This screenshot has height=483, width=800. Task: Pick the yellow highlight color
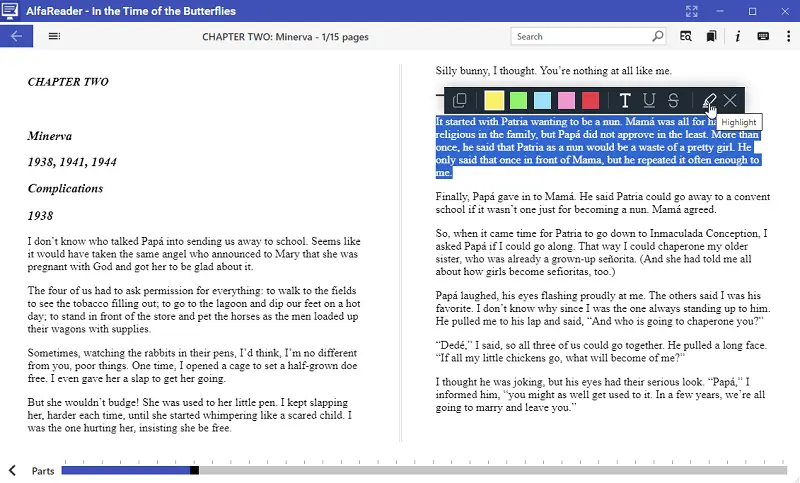(x=494, y=100)
